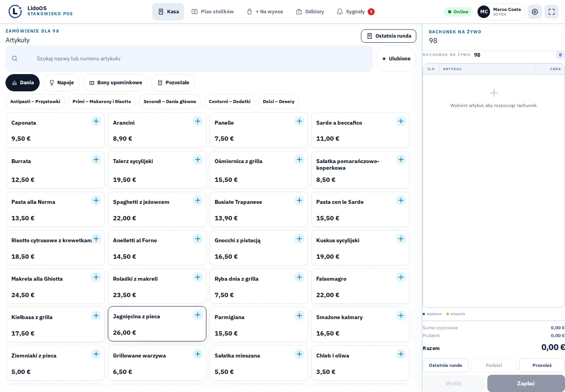Image resolution: width=565 pixels, height=392 pixels.
Task: Click the Wyślij button
Action: click(454, 383)
